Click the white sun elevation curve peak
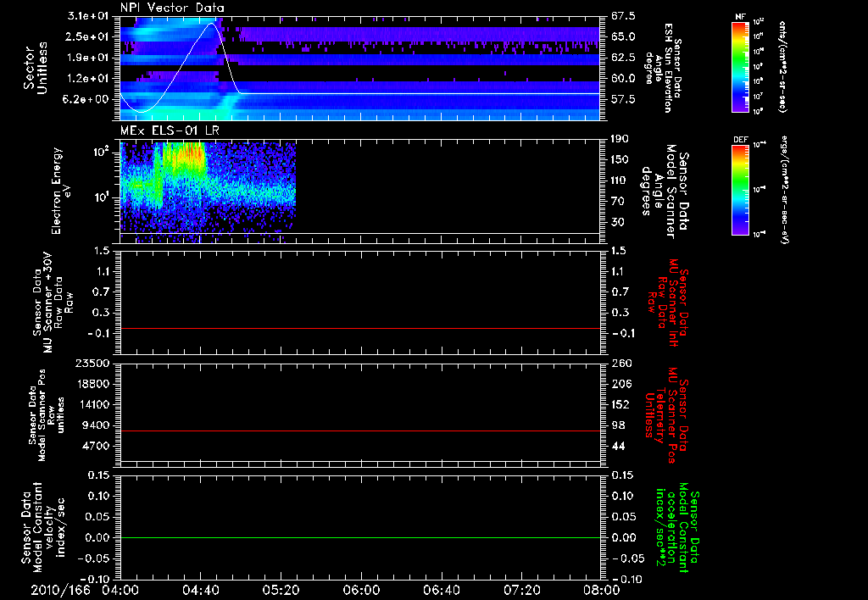 click(211, 24)
